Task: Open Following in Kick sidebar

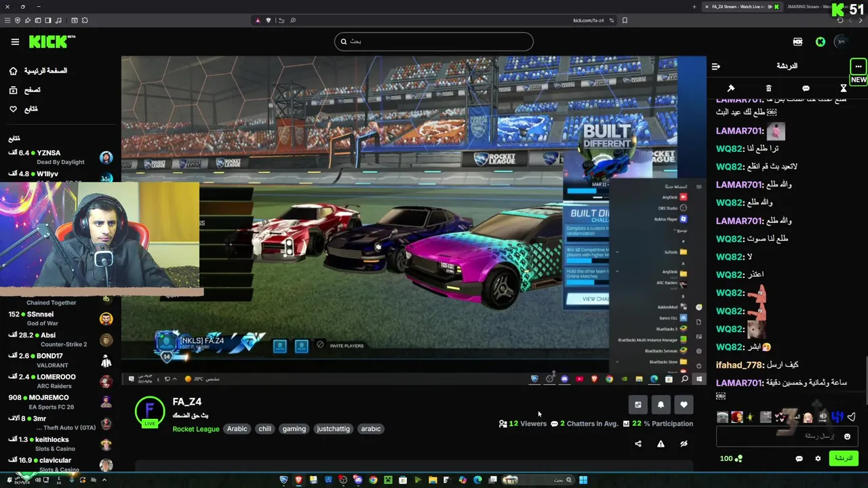Action: point(24,108)
